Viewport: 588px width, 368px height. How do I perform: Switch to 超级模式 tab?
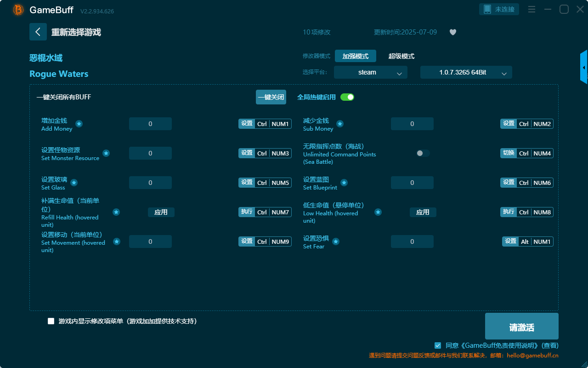point(401,56)
